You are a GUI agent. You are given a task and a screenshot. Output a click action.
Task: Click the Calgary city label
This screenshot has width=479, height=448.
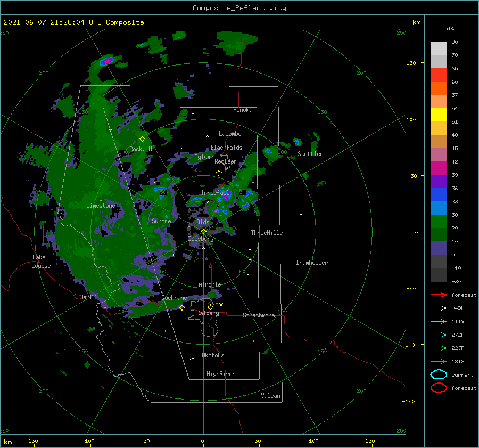(208, 313)
